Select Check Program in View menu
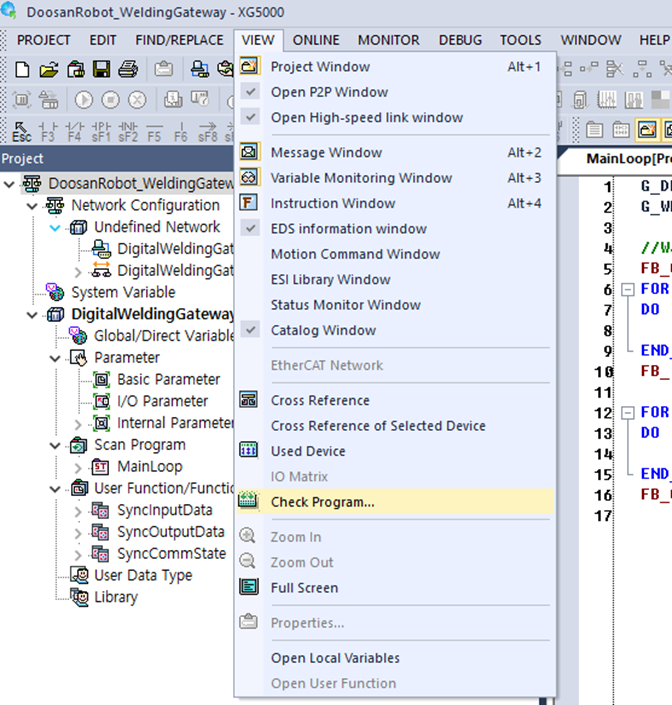Screen dimensions: 672x705 pyautogui.click(x=322, y=502)
